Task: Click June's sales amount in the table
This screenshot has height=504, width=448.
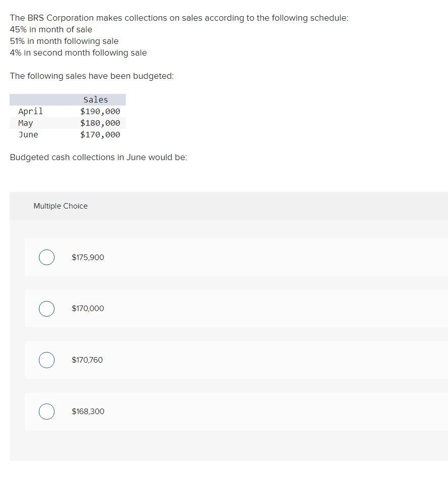Action: point(100,134)
